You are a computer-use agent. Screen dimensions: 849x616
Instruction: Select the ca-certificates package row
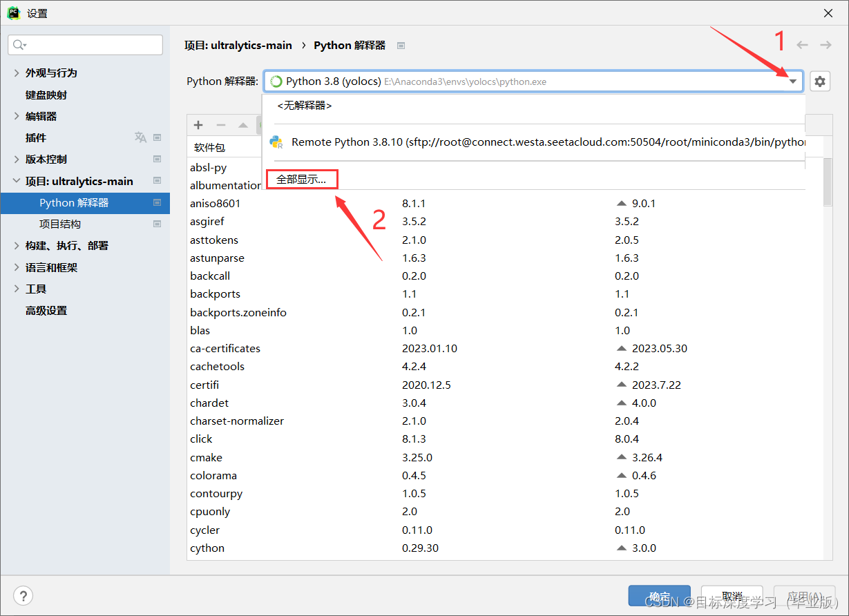(505, 348)
